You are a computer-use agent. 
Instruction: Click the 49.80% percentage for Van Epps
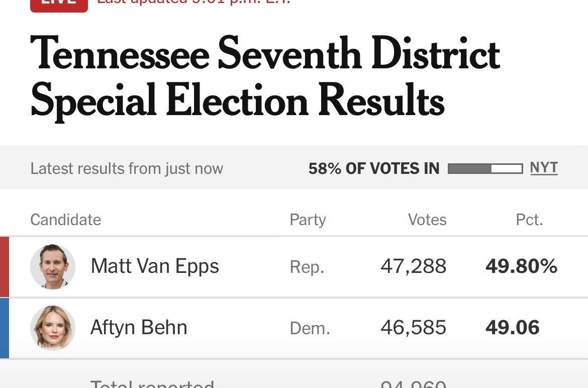tap(521, 266)
